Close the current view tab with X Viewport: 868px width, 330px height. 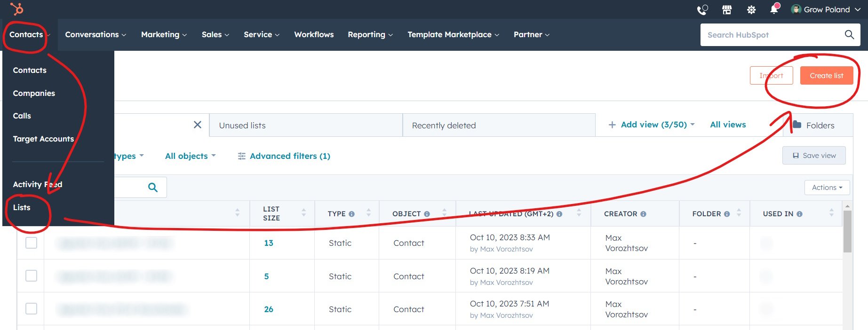coord(198,125)
